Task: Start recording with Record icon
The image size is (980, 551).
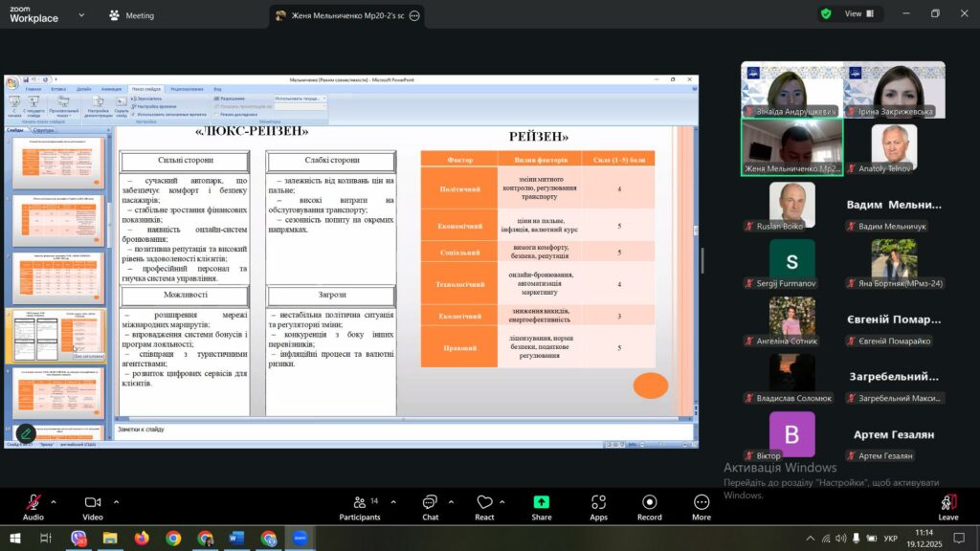Action: (650, 502)
